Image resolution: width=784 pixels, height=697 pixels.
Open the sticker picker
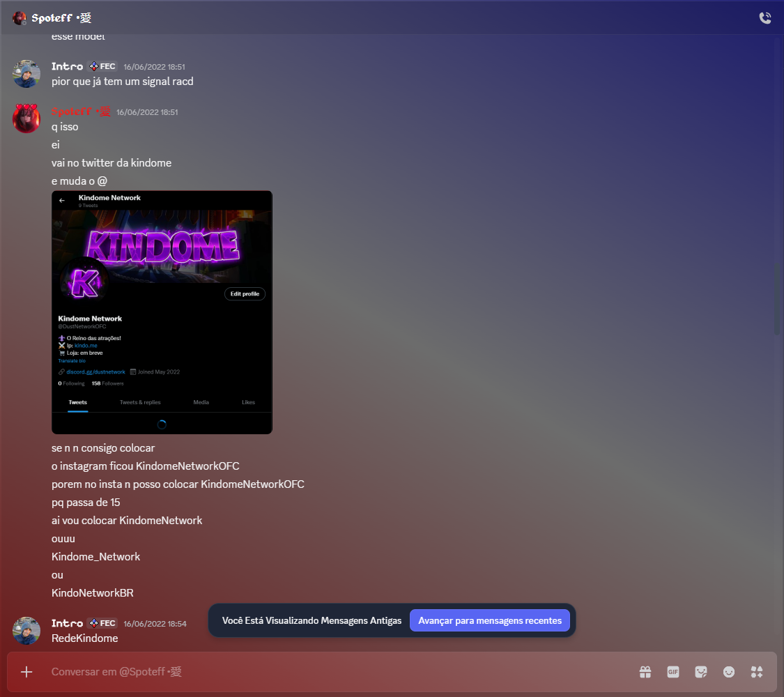(701, 671)
